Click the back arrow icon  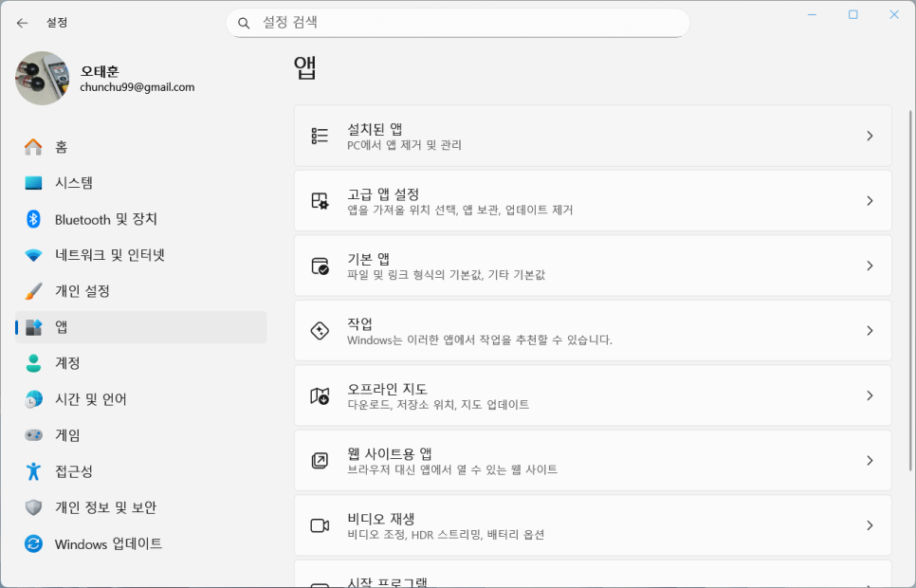[22, 23]
